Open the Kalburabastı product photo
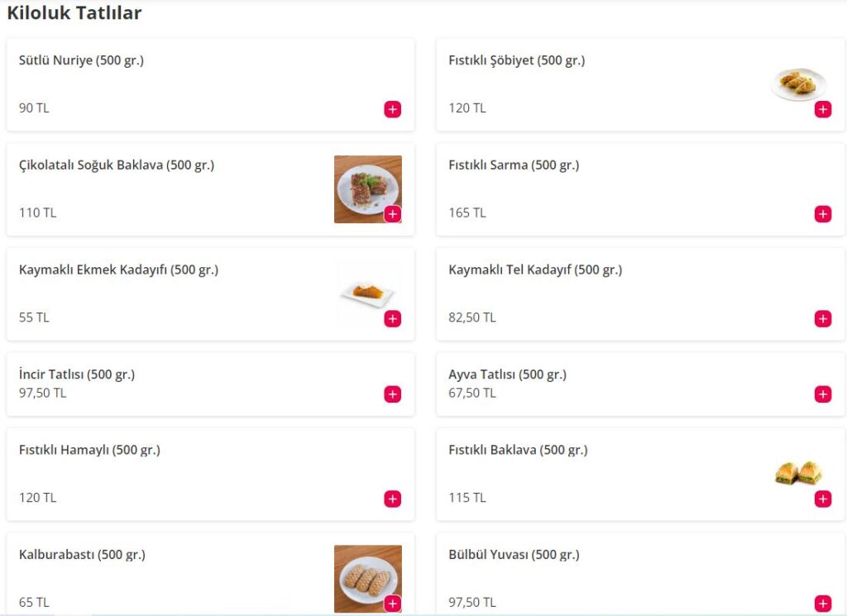 pos(362,575)
